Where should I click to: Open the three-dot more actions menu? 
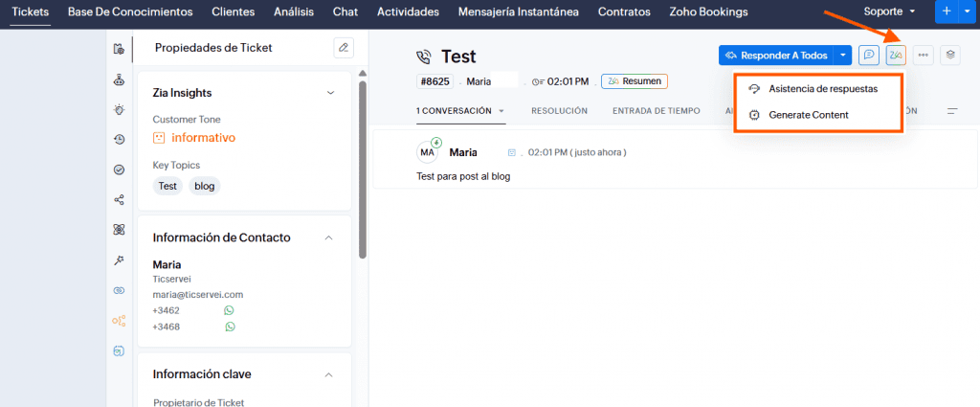pos(923,56)
